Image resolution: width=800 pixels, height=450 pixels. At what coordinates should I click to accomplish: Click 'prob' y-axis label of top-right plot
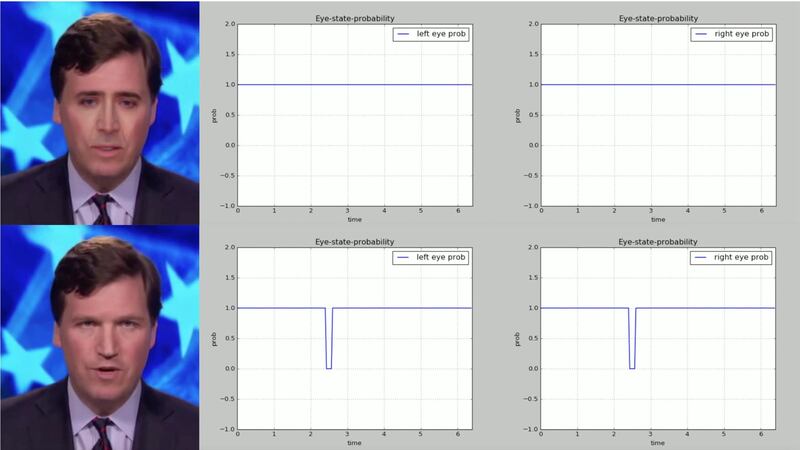[517, 115]
